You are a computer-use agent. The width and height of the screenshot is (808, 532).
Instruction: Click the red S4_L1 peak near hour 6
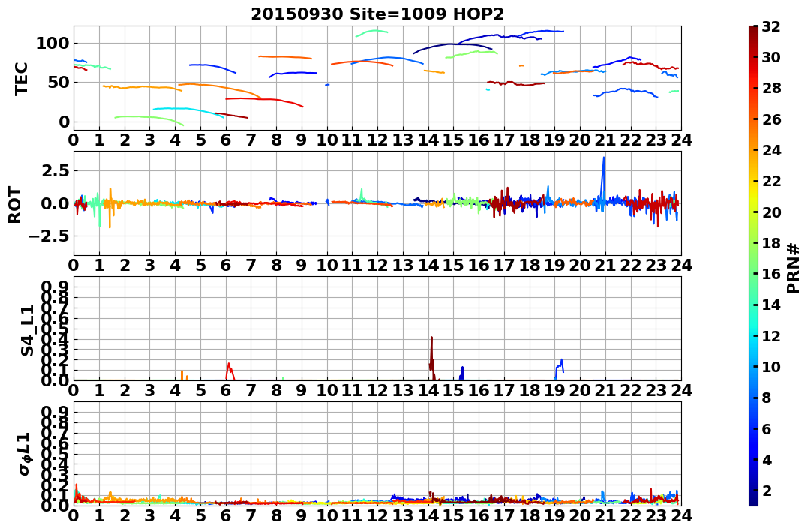click(x=230, y=370)
